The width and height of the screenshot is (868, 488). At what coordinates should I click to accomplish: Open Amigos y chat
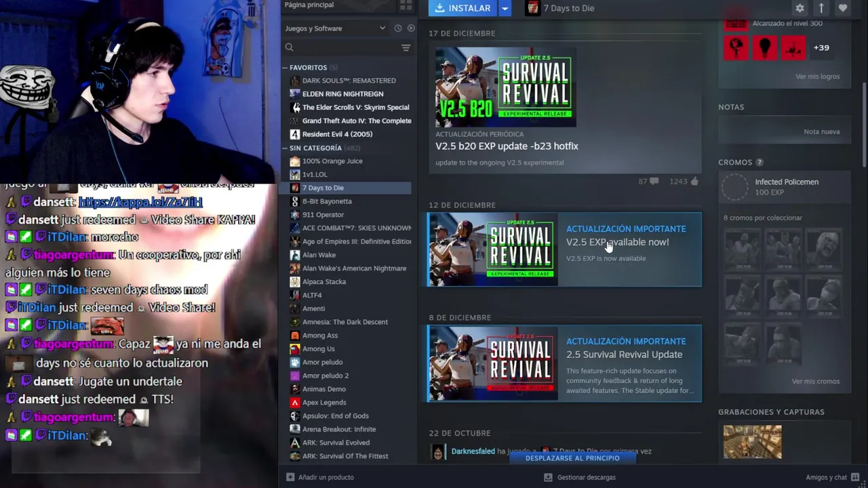pyautogui.click(x=833, y=477)
